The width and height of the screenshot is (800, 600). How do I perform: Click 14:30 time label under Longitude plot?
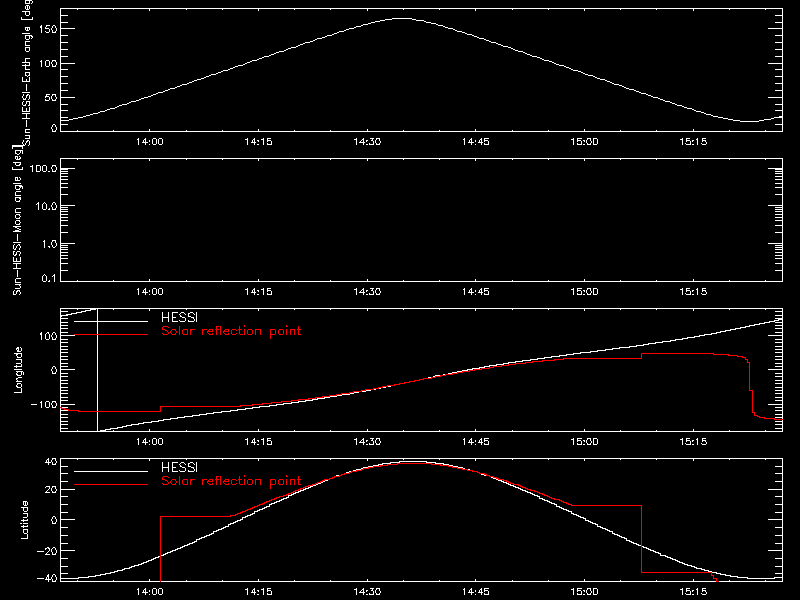point(367,441)
